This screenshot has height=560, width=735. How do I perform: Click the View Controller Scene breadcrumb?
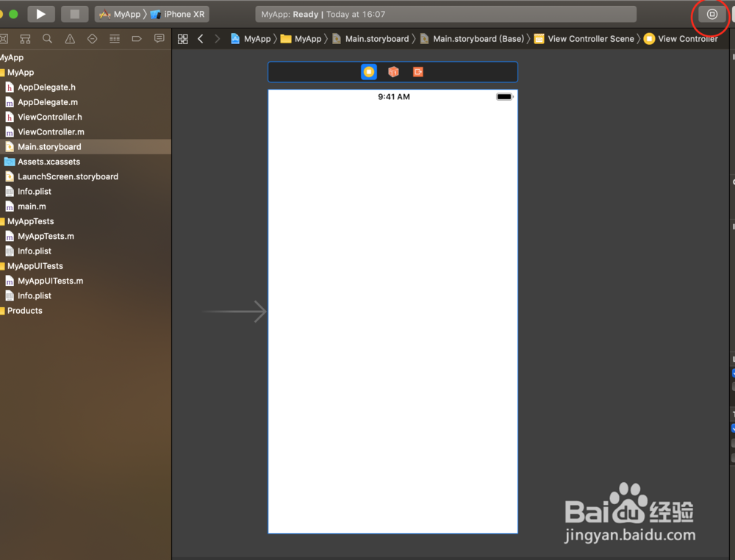(x=584, y=39)
